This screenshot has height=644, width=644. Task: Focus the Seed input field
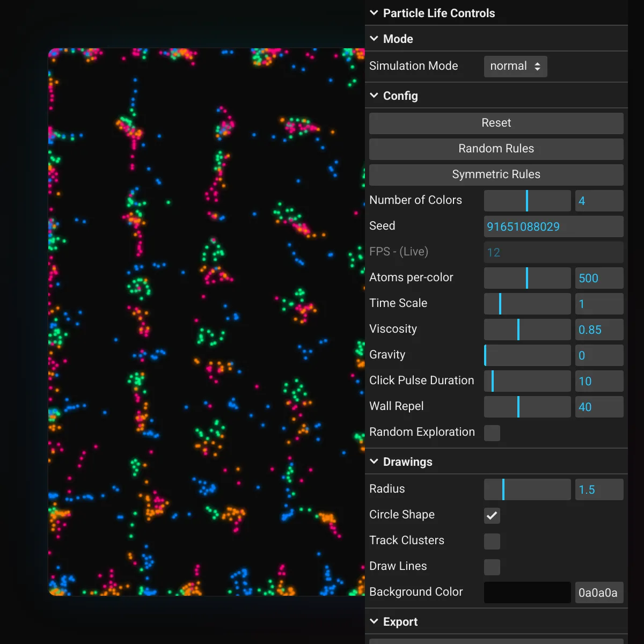click(x=553, y=226)
